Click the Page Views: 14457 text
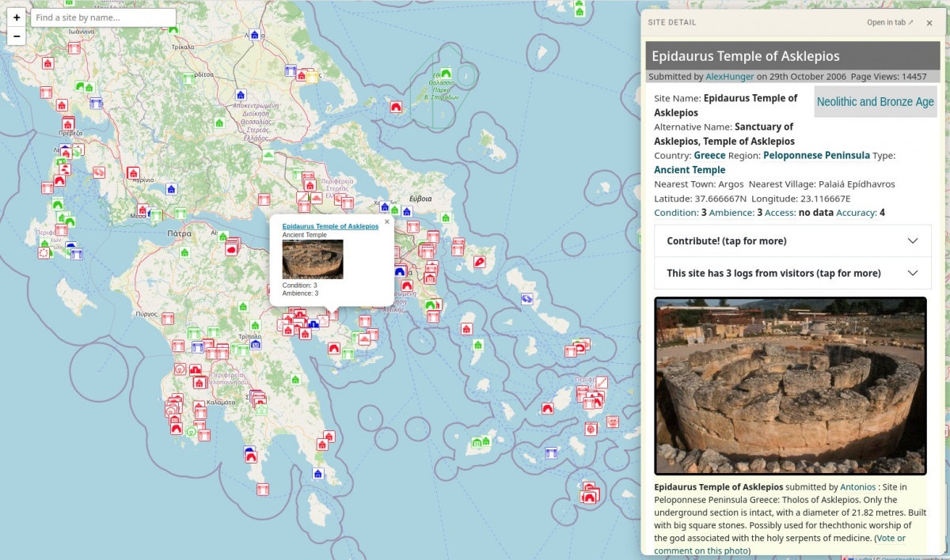The image size is (950, 560). click(890, 77)
